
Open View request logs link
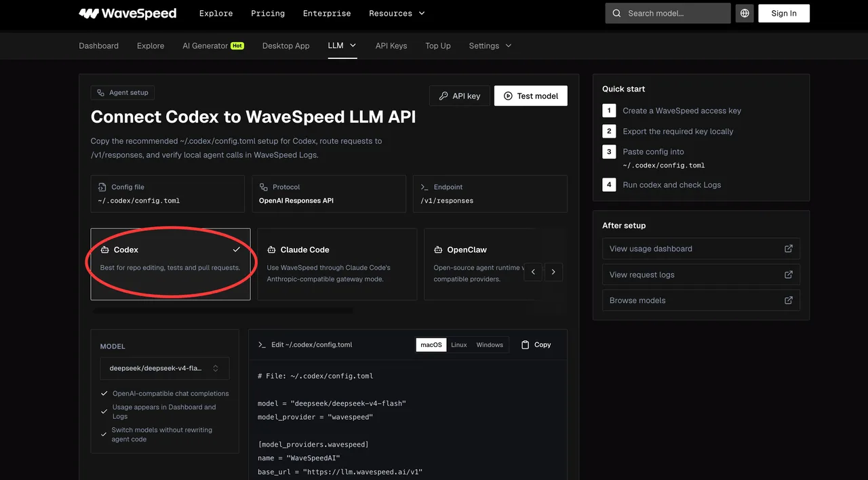[x=701, y=275]
